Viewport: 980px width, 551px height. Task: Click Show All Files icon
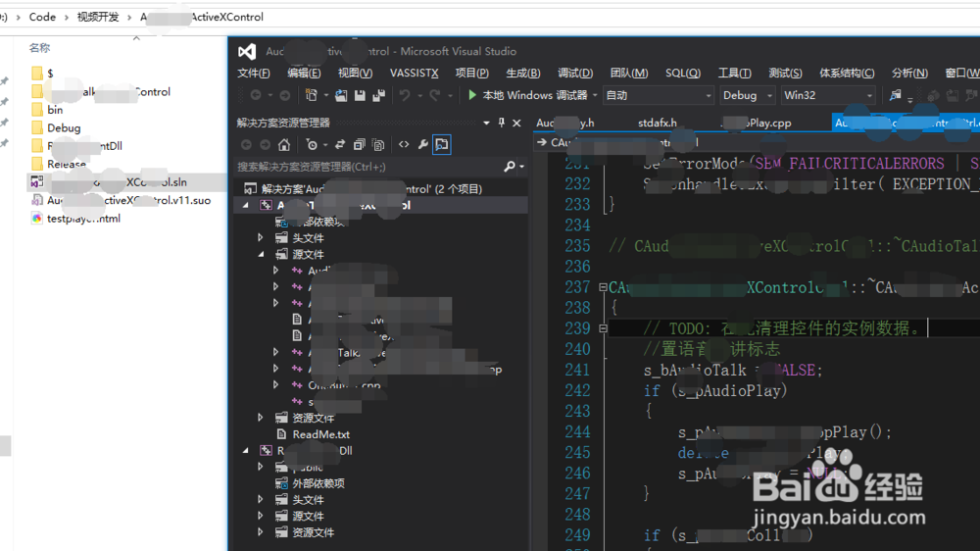click(x=378, y=144)
